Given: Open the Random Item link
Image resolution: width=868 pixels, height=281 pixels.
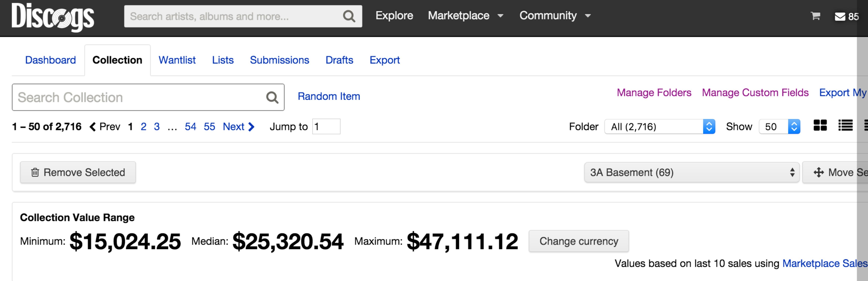Looking at the screenshot, I should pyautogui.click(x=328, y=96).
